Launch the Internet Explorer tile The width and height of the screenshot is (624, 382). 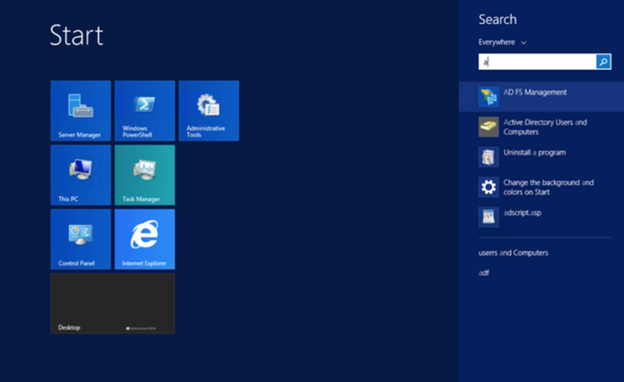pyautogui.click(x=145, y=239)
